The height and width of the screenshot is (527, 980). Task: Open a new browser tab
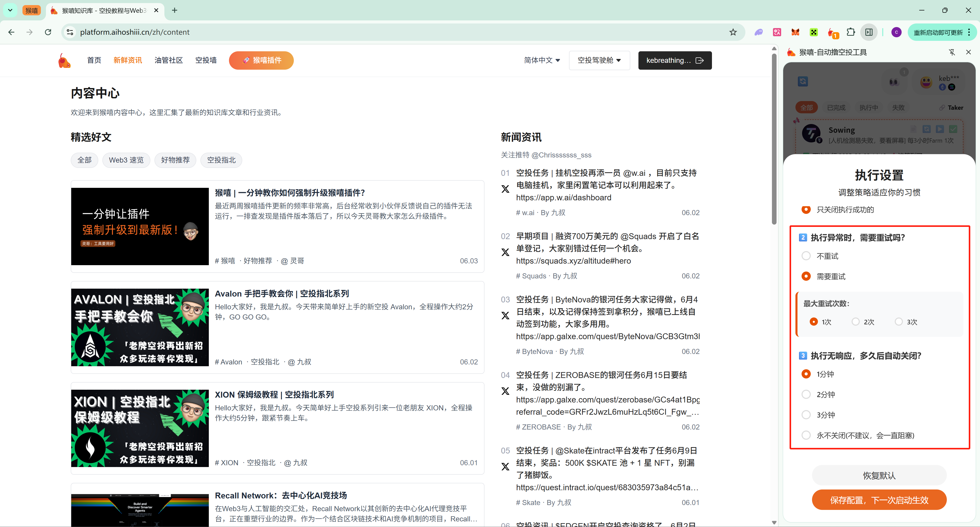175,10
